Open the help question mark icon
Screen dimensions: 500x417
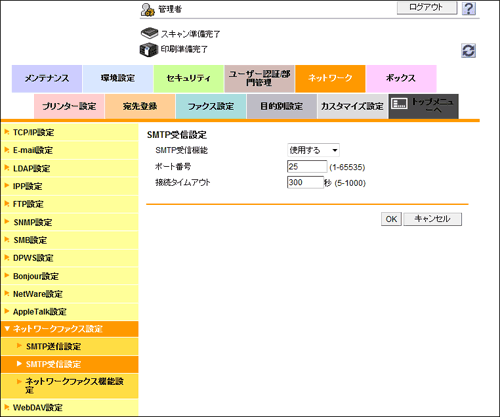pyautogui.click(x=469, y=8)
